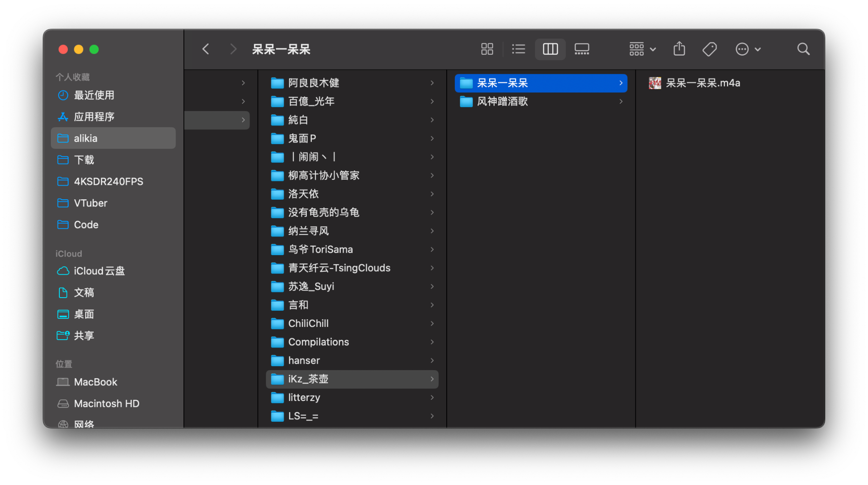Switch to gallery view
The width and height of the screenshot is (868, 485).
point(581,49)
